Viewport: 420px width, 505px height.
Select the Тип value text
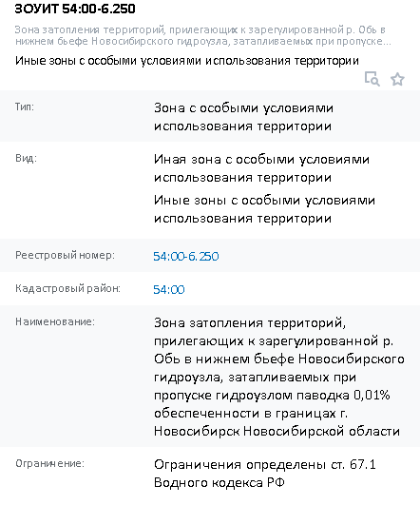pyautogui.click(x=243, y=117)
